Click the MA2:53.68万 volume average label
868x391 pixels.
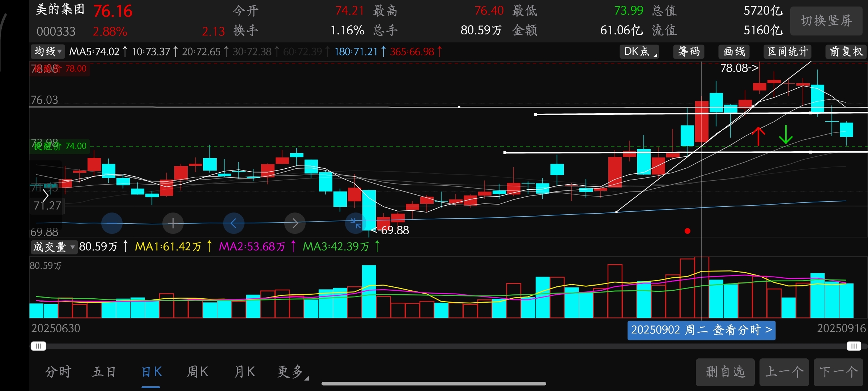[x=252, y=247]
